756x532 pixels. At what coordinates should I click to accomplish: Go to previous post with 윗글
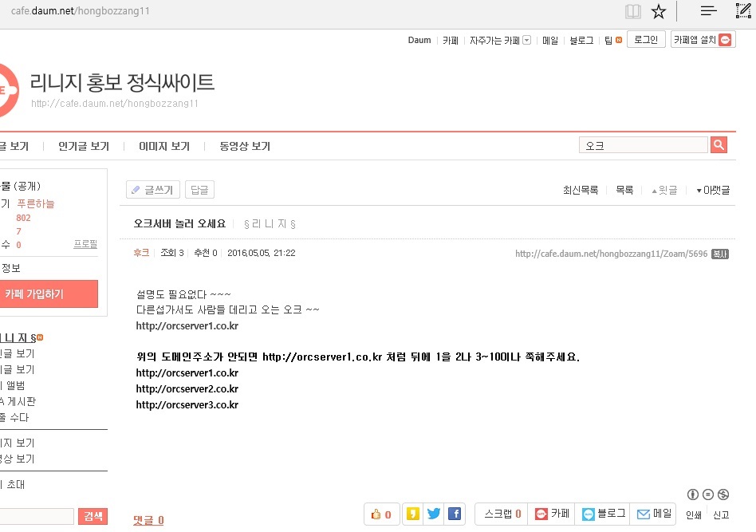[664, 190]
